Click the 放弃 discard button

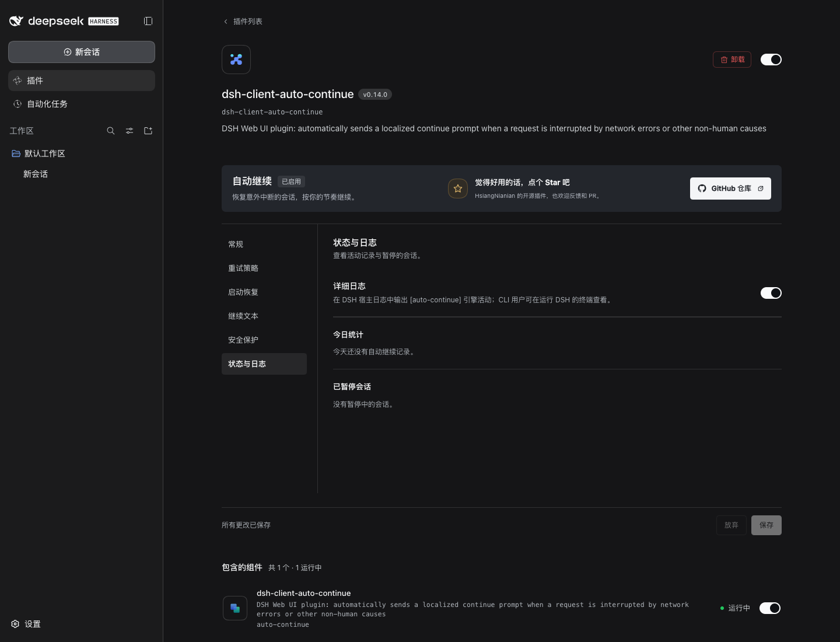coord(731,525)
